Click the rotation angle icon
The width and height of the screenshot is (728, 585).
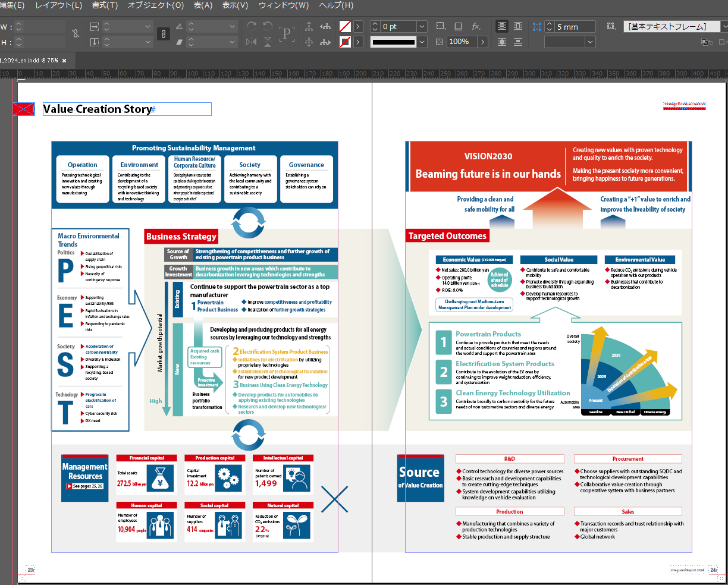pos(179,27)
